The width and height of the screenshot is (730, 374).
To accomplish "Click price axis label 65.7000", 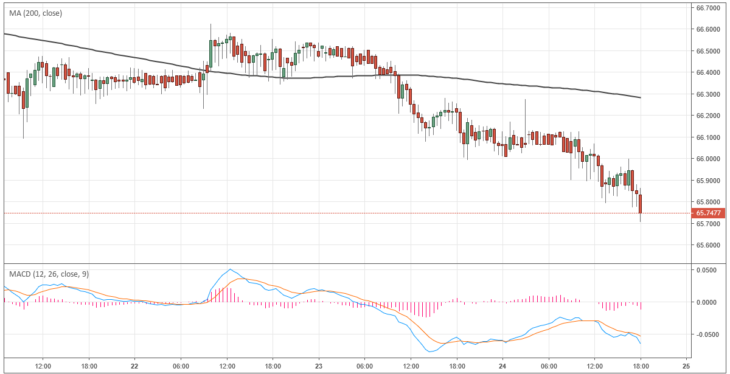I will pyautogui.click(x=708, y=224).
